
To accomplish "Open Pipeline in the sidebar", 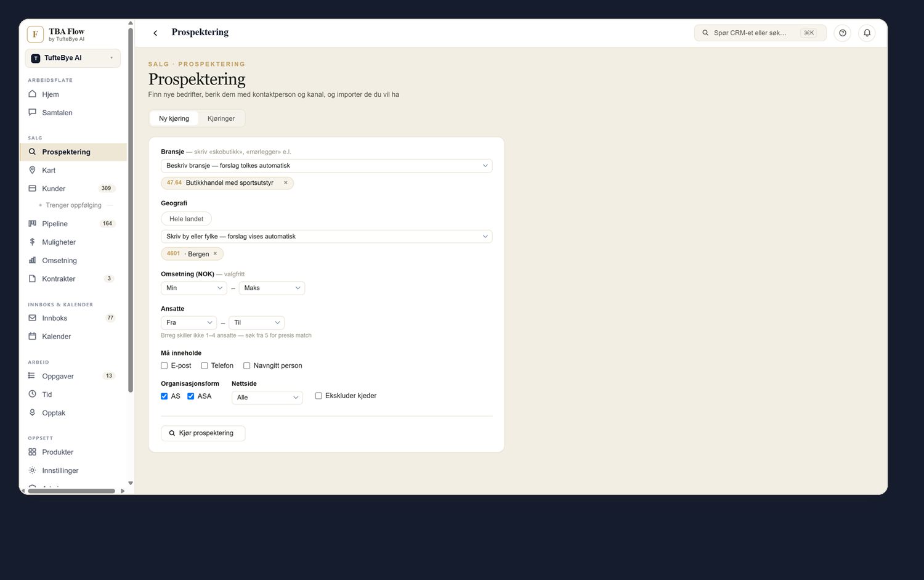I will (73, 224).
